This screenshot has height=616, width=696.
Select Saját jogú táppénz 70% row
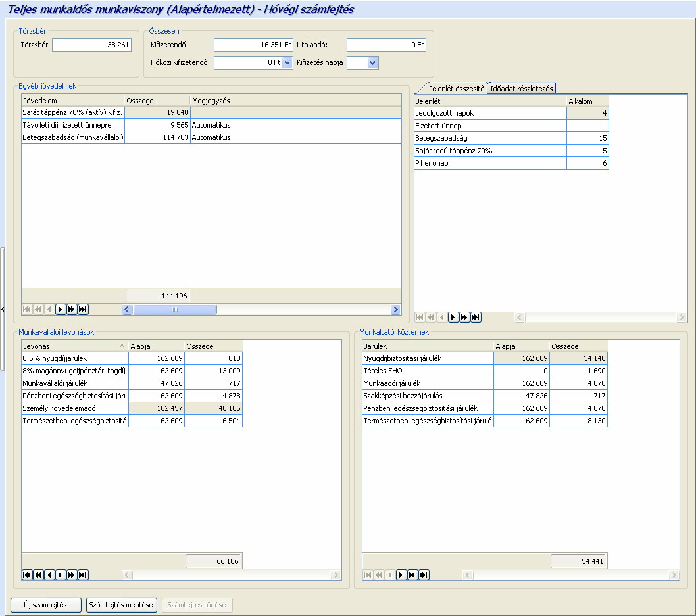[511, 151]
